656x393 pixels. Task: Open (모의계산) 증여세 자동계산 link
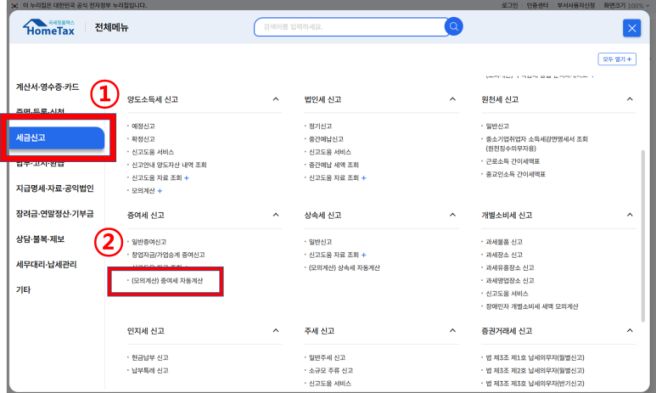coord(167,281)
